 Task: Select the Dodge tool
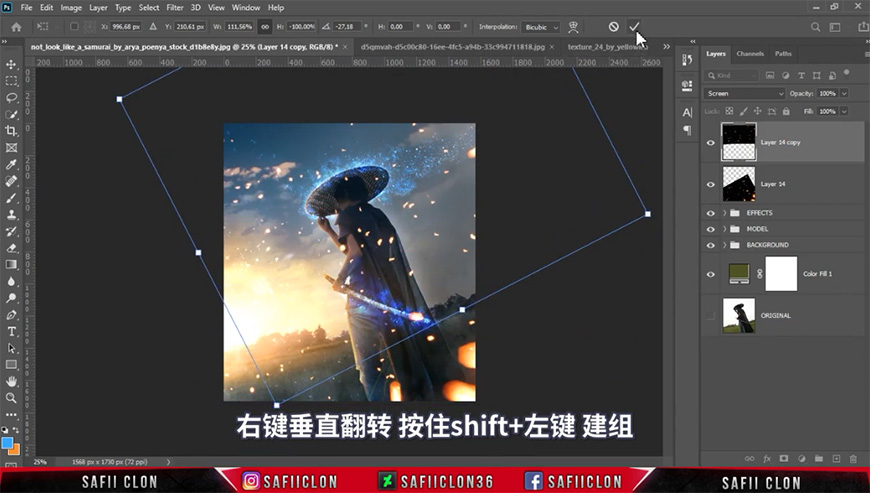coord(11,298)
